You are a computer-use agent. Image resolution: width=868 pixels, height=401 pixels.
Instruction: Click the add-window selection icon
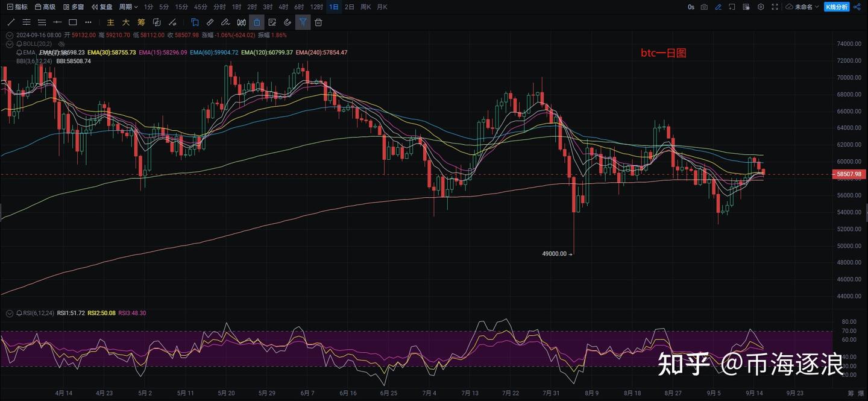pos(732,7)
